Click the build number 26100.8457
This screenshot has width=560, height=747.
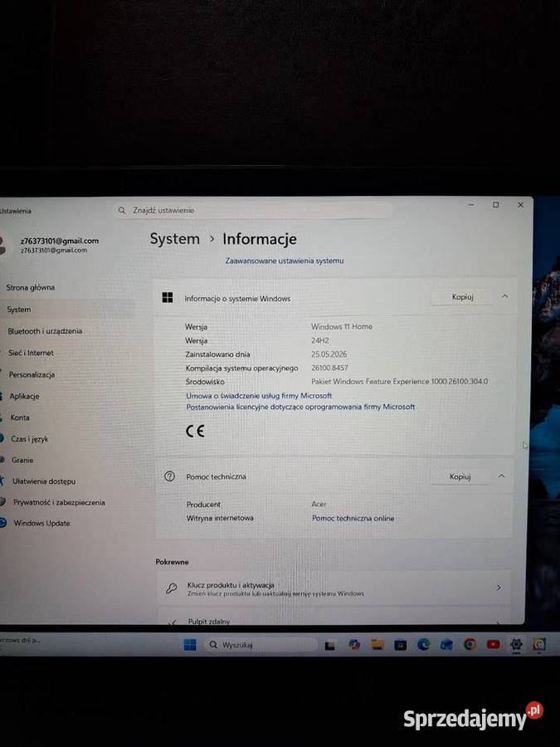(x=329, y=368)
